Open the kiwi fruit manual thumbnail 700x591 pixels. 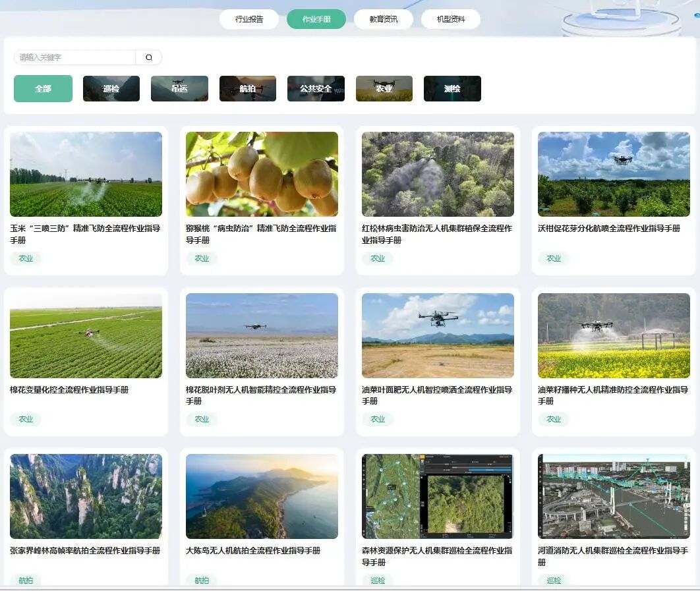262,174
